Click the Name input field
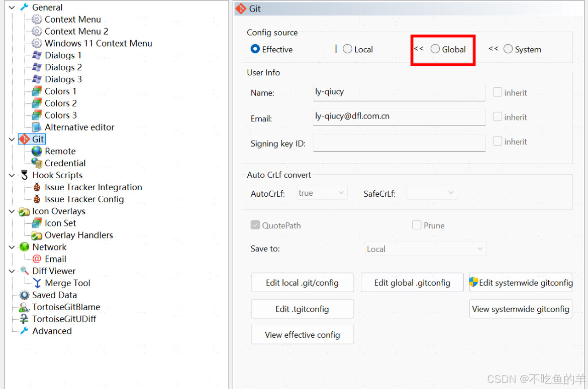Image resolution: width=588 pixels, height=389 pixels. pyautogui.click(x=400, y=92)
